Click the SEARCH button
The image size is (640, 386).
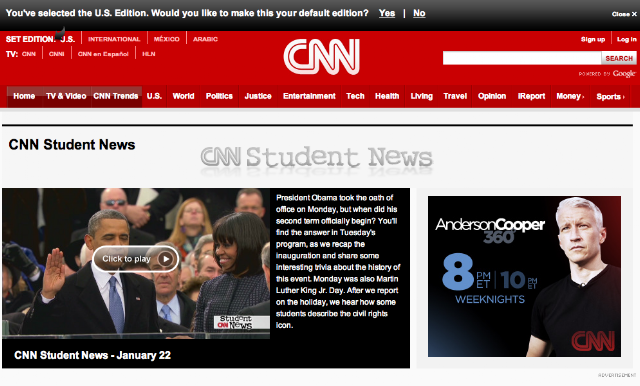click(619, 58)
